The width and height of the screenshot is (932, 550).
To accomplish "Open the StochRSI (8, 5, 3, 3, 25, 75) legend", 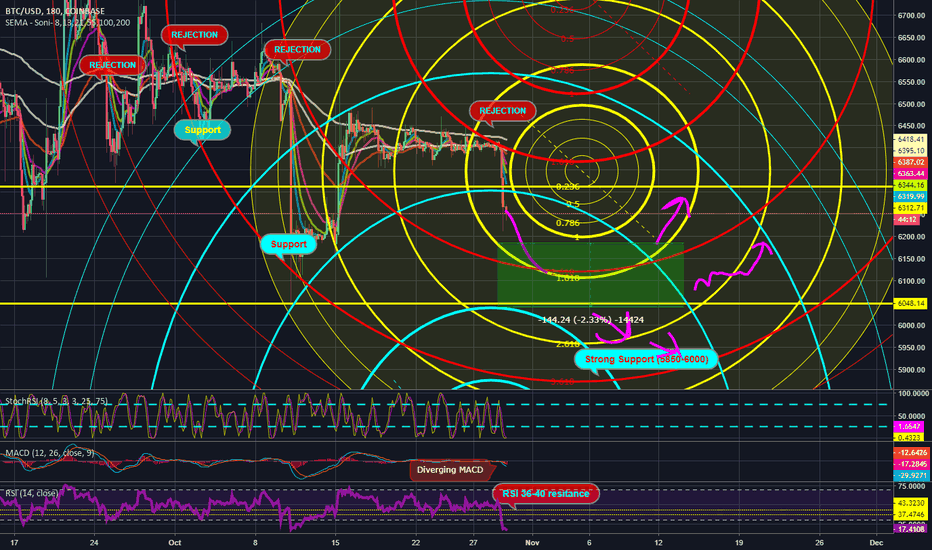I will click(x=56, y=401).
